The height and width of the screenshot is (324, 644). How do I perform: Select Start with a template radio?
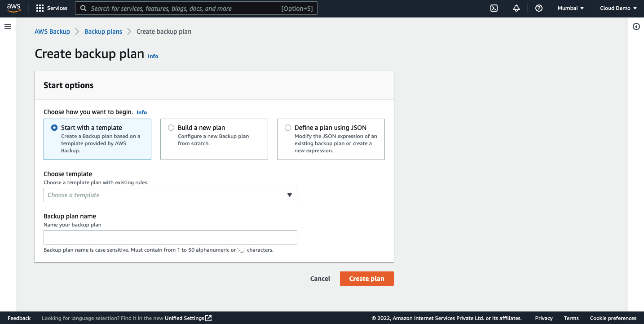coord(54,128)
